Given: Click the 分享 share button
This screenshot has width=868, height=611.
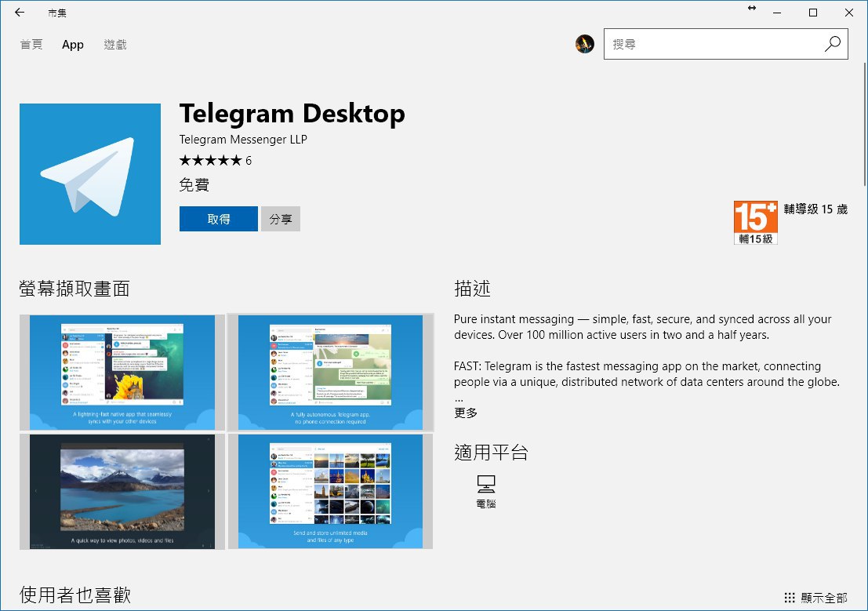Looking at the screenshot, I should [281, 219].
